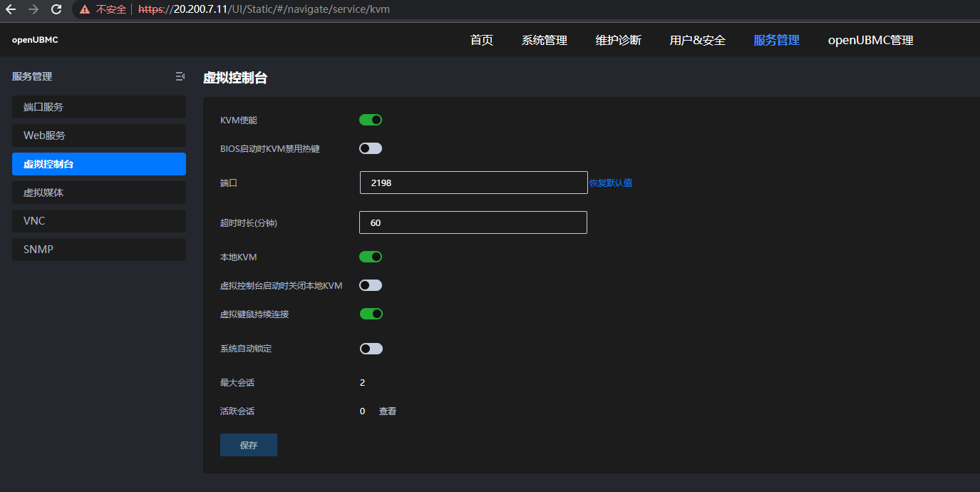Click the 活跃会话 label
The image size is (980, 492).
pos(237,411)
